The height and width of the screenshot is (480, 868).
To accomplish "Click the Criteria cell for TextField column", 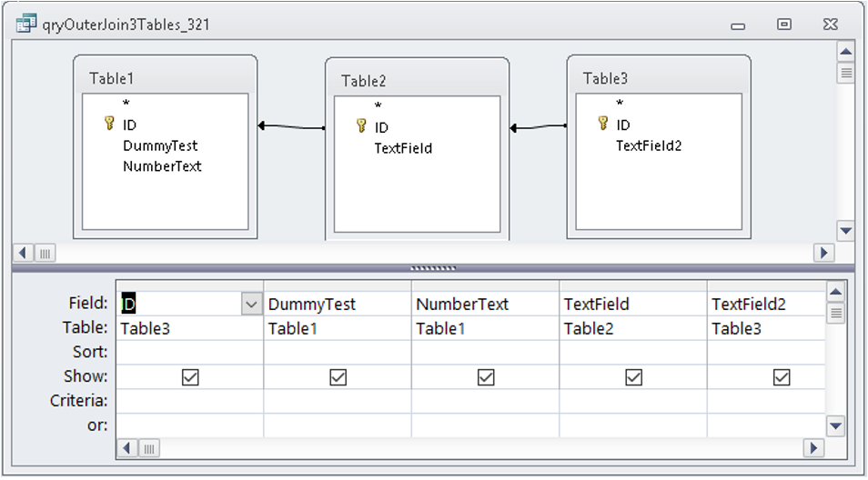I will point(633,401).
